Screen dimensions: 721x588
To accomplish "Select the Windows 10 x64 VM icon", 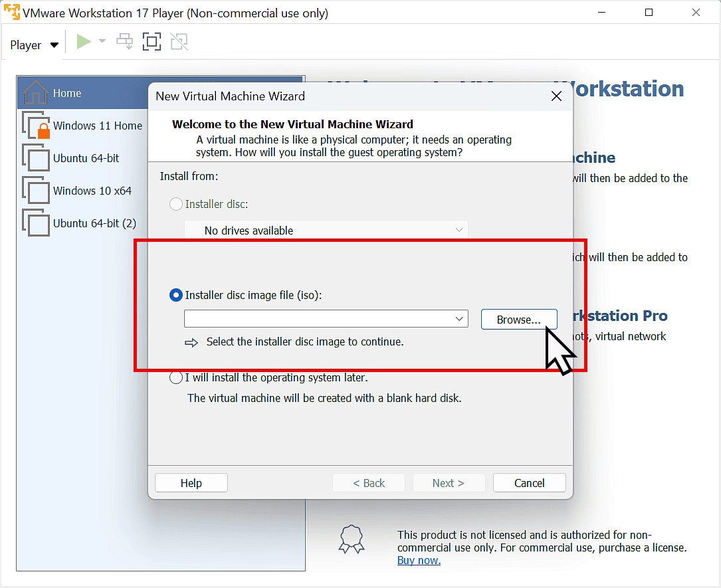I will coord(36,191).
